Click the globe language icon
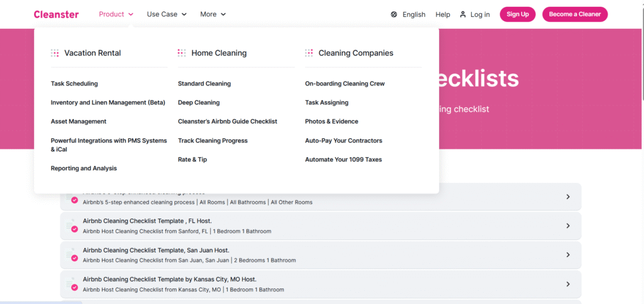Image resolution: width=644 pixels, height=304 pixels. (x=394, y=14)
